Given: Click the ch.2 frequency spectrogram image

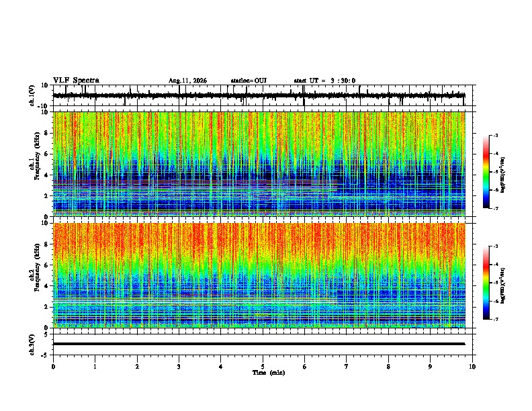Looking at the screenshot, I should [x=259, y=275].
